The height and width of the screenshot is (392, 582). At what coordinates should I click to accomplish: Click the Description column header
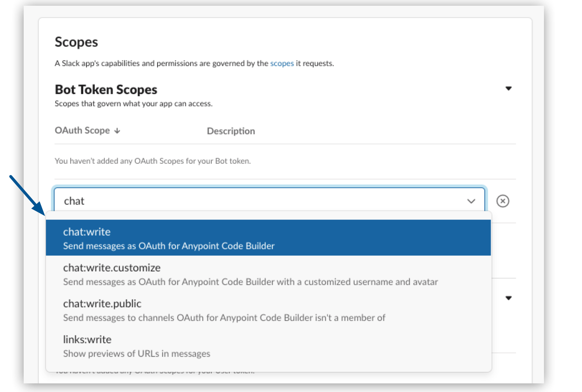tap(231, 131)
